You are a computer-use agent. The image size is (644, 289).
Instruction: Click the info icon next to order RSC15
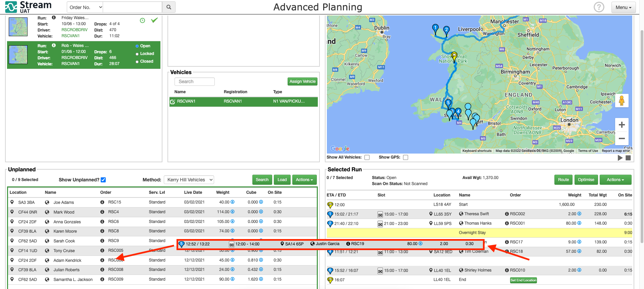click(102, 202)
